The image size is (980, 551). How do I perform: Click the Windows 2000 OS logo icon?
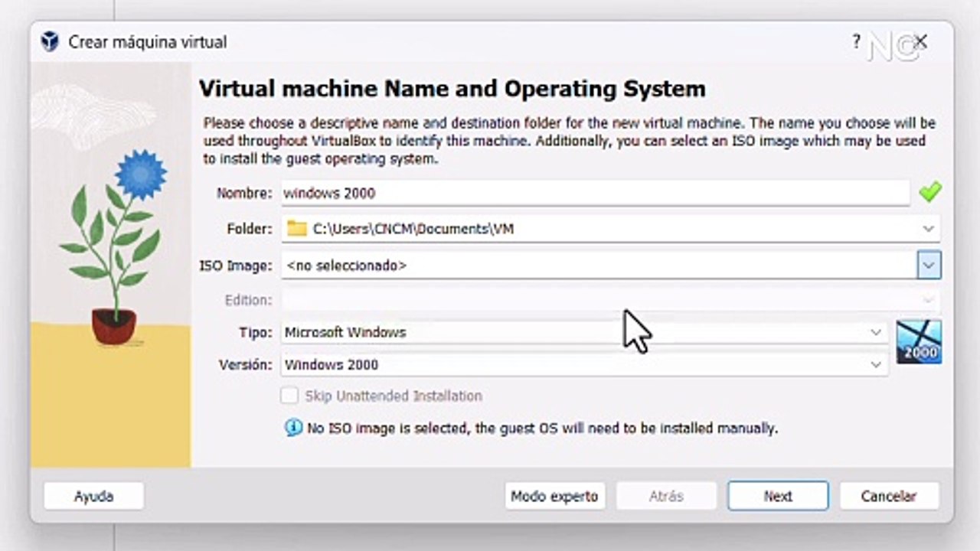[919, 341]
